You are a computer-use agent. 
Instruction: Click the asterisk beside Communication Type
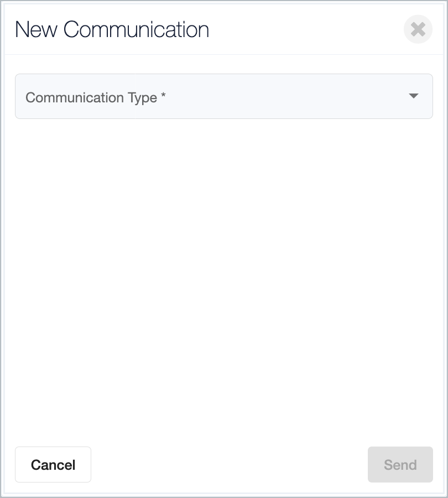163,95
